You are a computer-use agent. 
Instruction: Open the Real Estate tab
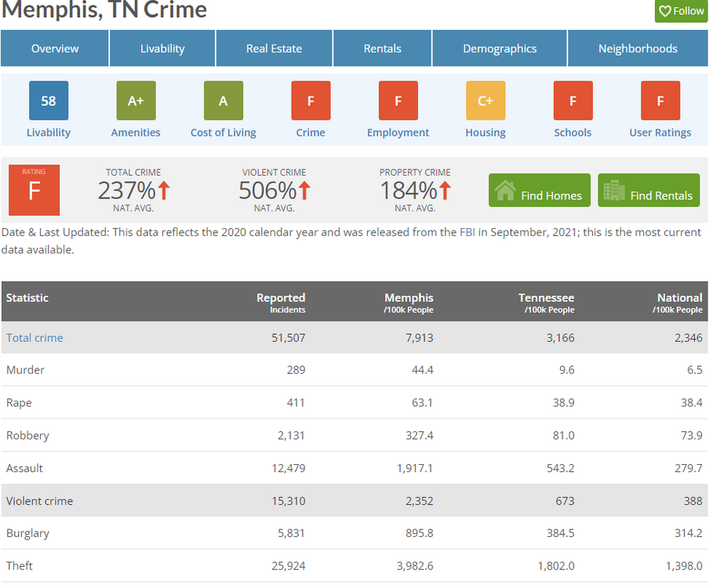274,49
